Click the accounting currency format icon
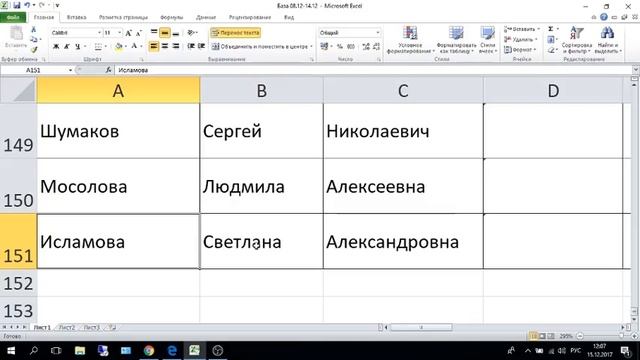 pos(324,47)
